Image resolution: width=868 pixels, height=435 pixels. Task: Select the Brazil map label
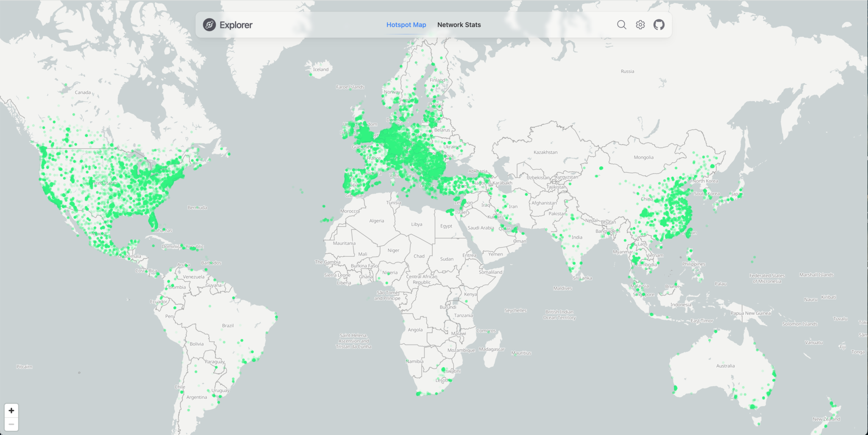[228, 326]
